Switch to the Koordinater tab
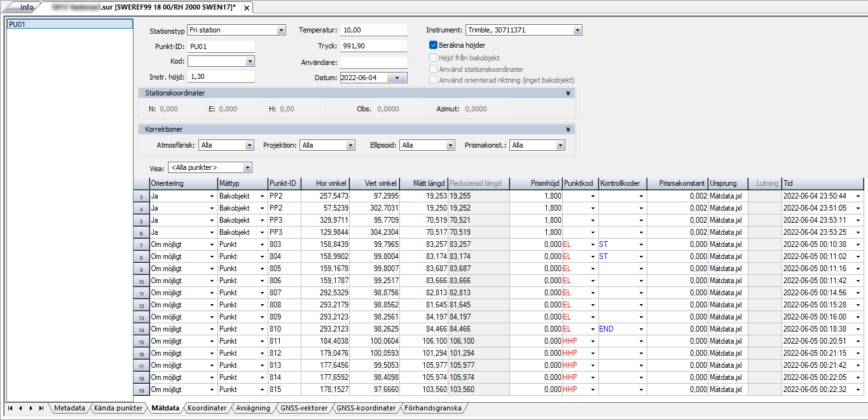868x420 pixels. click(x=207, y=408)
